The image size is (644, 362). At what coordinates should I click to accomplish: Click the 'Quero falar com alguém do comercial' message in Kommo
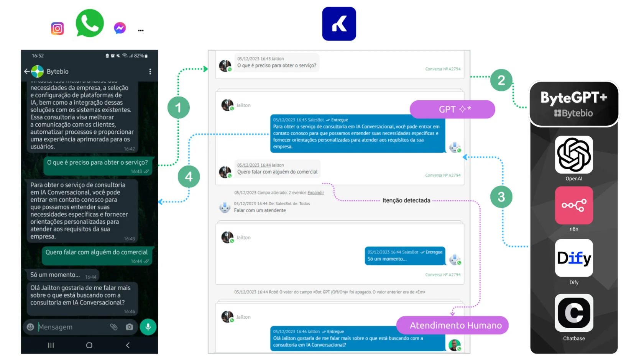pyautogui.click(x=277, y=169)
